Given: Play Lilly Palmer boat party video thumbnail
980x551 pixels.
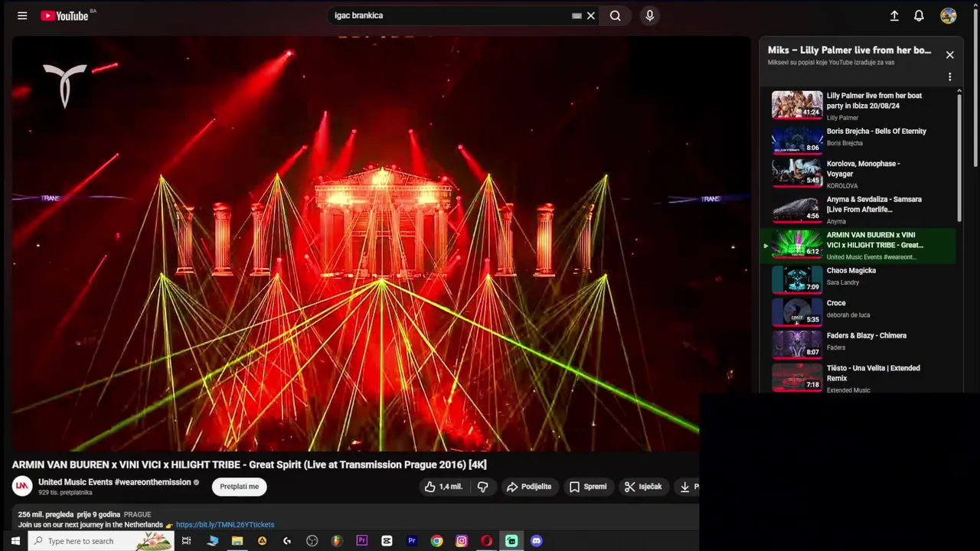Looking at the screenshot, I should (x=797, y=105).
